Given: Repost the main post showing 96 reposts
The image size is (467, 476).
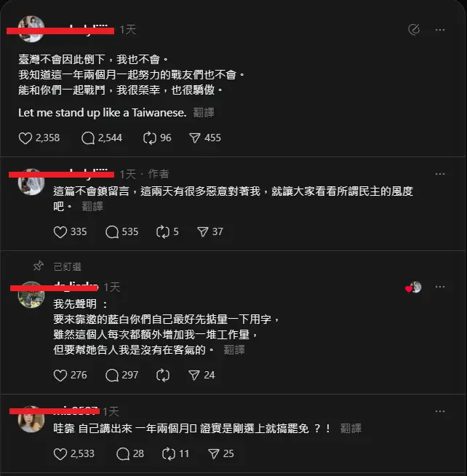Looking at the screenshot, I should point(150,138).
